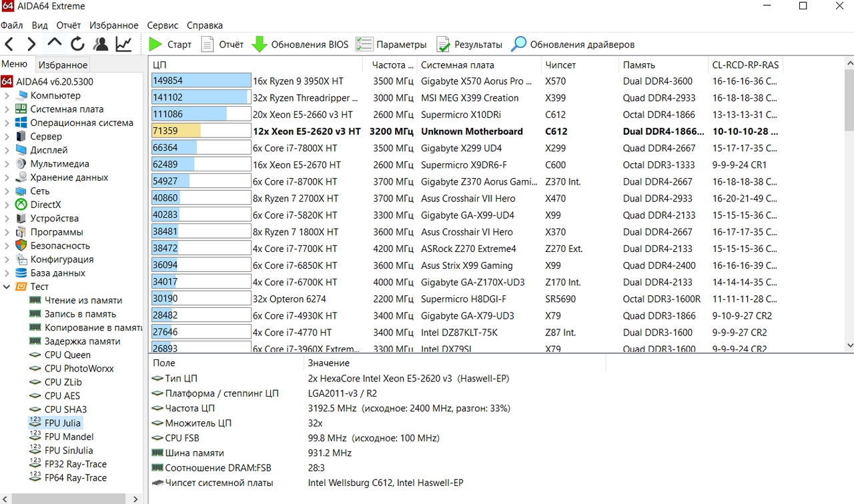Viewport: 854px width, 504px height.
Task: Click the Результаты toolbar button
Action: 469,45
